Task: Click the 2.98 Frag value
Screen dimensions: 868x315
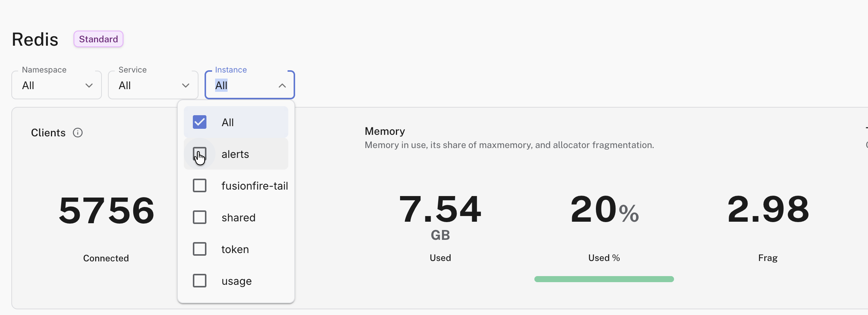Action: (768, 209)
